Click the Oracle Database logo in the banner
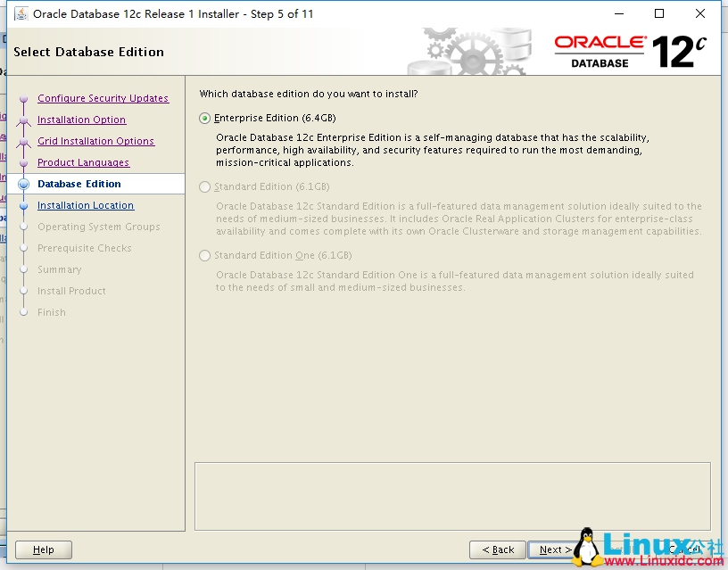Screen dimensions: 728x570 pos(600,47)
